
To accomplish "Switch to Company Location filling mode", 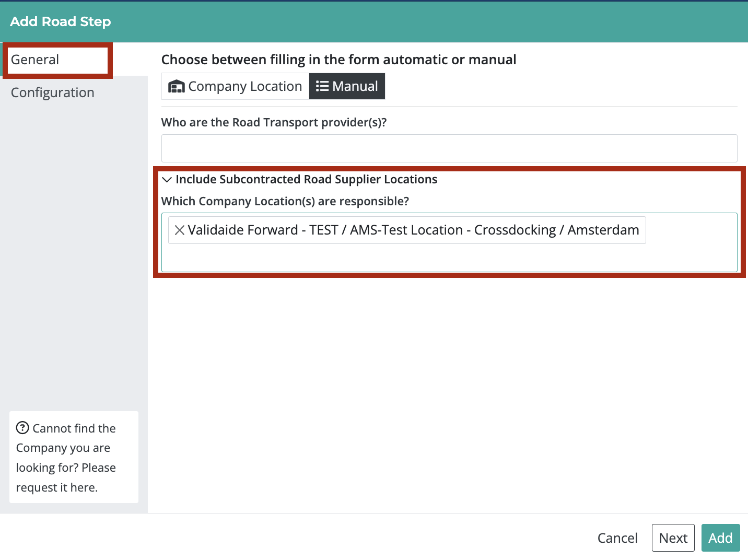I will [x=235, y=86].
